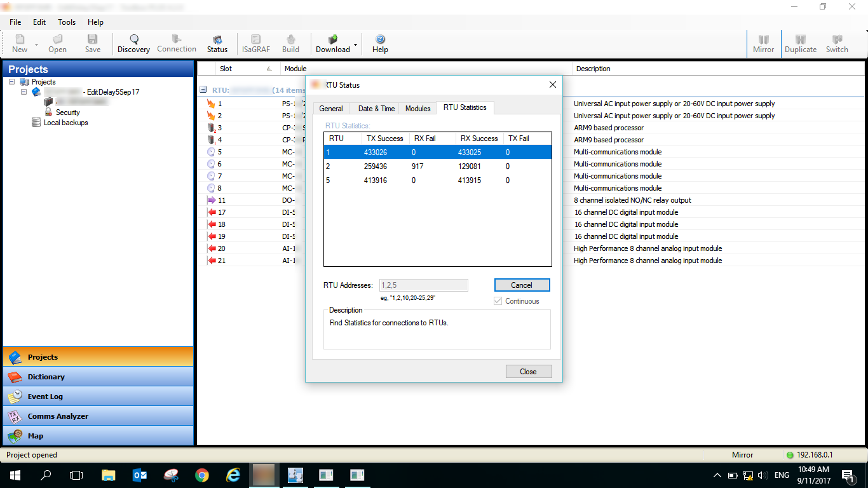Open the Help menu
This screenshot has width=868, height=488.
point(95,22)
